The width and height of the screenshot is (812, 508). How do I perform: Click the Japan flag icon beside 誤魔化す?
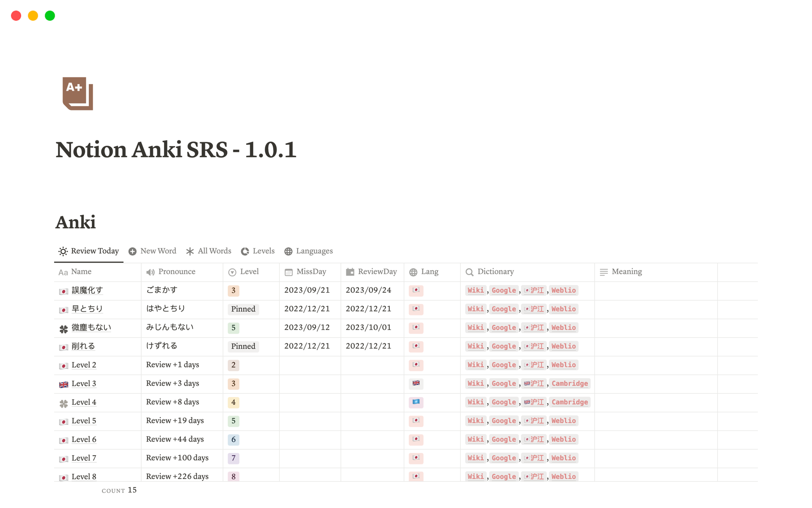tap(63, 291)
